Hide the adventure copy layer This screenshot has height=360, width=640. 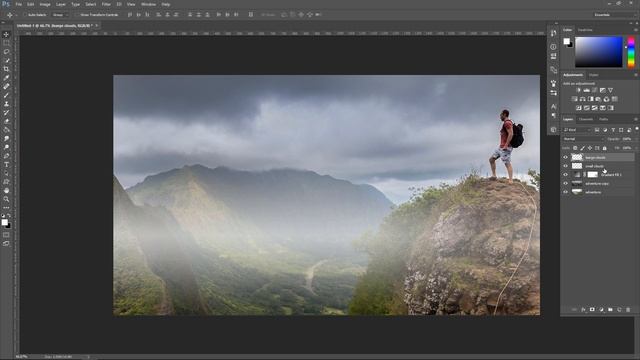tap(566, 183)
